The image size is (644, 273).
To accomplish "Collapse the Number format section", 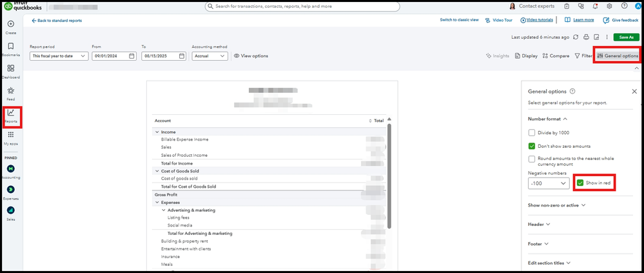I will click(547, 119).
